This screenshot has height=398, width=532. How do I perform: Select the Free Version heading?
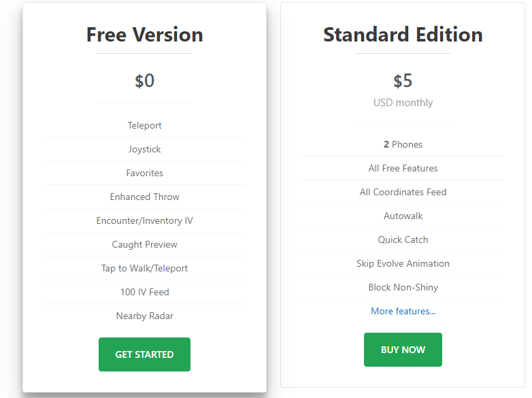pos(144,35)
